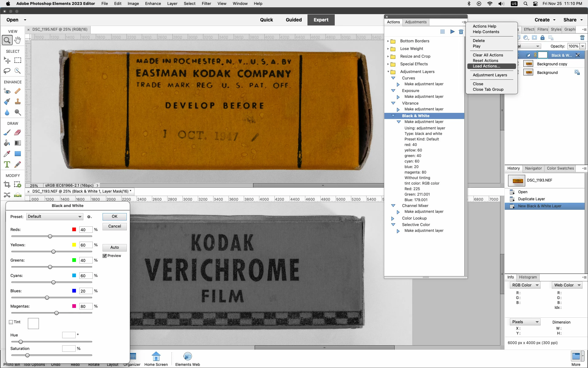Open Home Screen from taskbar
This screenshot has width=588, height=368.
(x=156, y=358)
